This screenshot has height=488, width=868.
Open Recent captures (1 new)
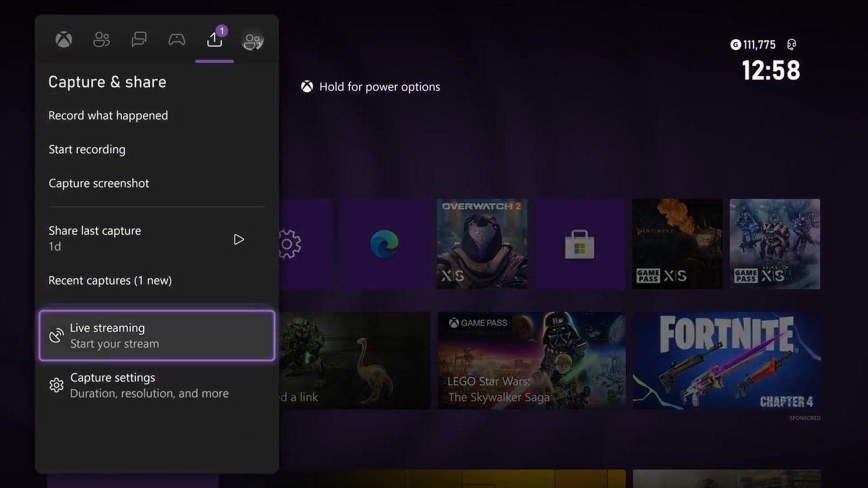[x=109, y=280]
